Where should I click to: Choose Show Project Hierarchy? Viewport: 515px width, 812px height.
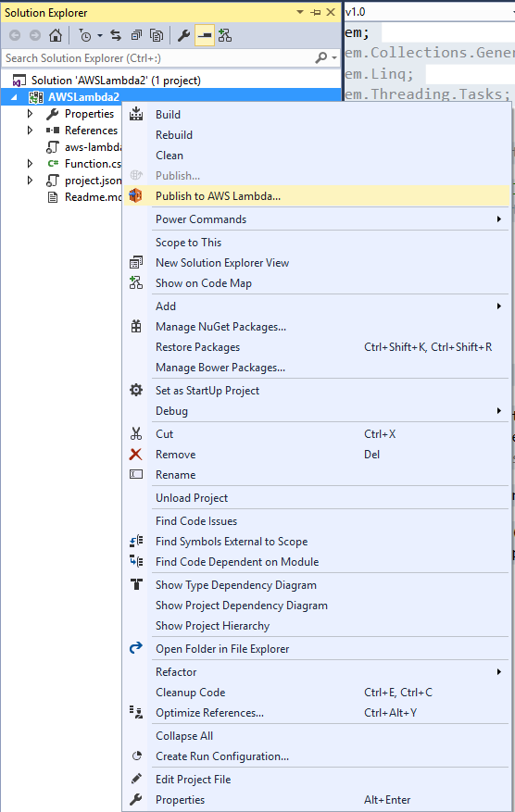(212, 626)
